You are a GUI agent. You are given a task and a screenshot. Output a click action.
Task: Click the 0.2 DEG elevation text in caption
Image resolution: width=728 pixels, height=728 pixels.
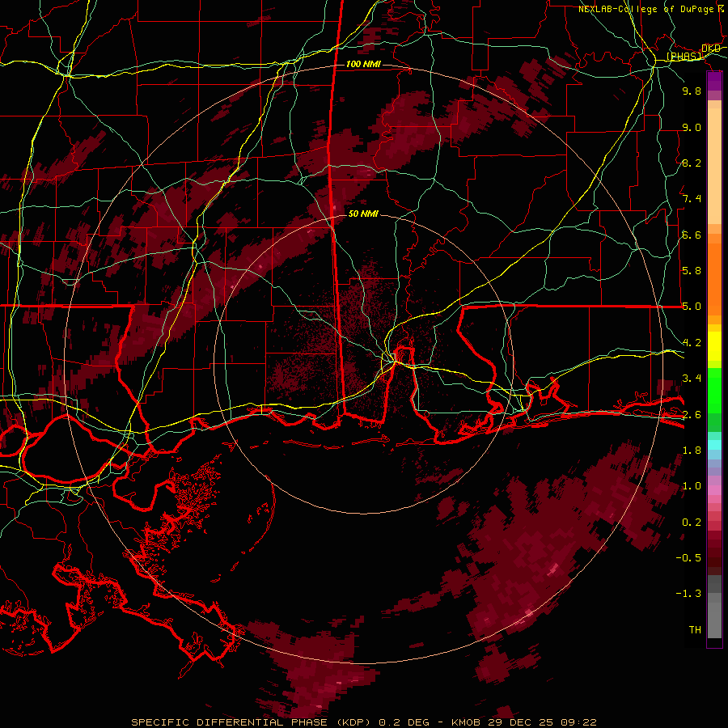(x=406, y=722)
